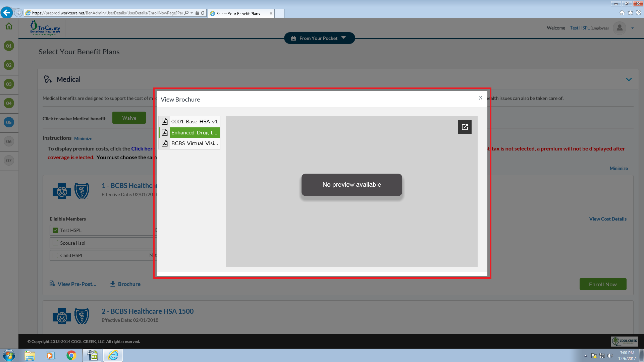Screen dimensions: 644x362
Task: Switch to Internet Explorer in taskbar
Action: coord(113,355)
